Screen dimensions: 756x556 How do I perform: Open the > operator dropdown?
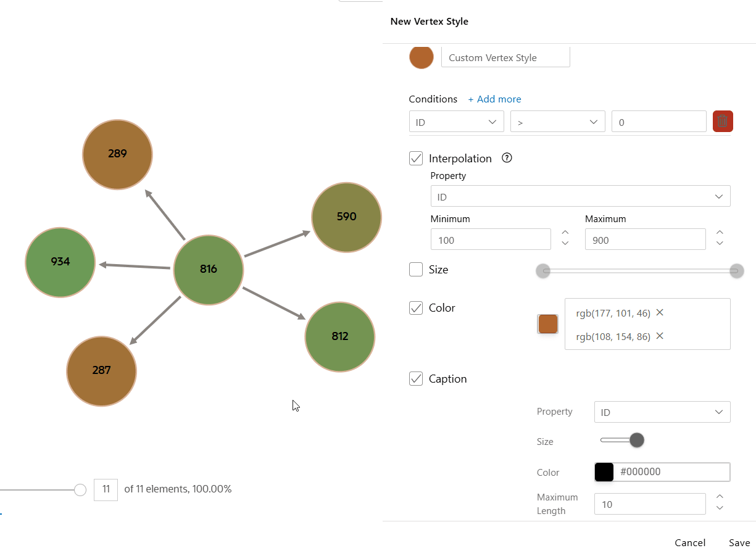[x=558, y=122]
